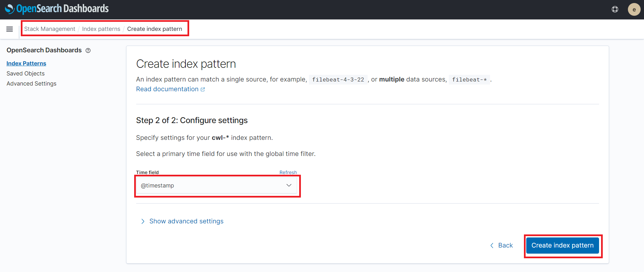
Task: Click the Create index pattern breadcrumb
Action: pos(155,29)
